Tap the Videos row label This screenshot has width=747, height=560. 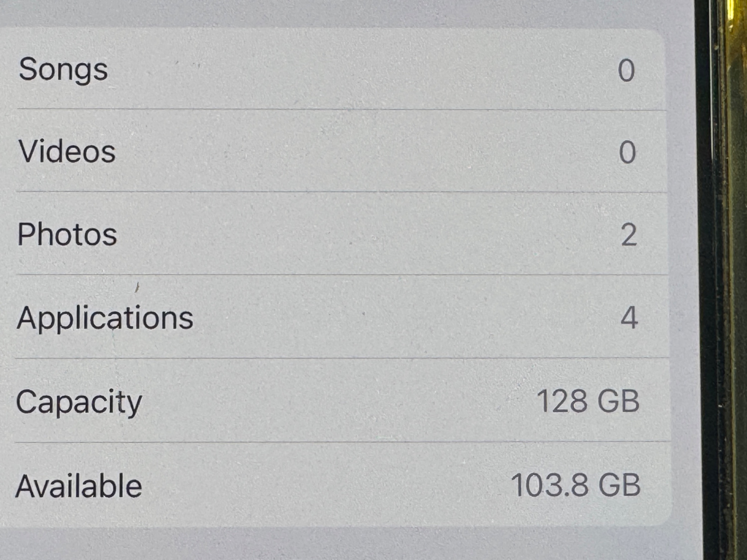(x=67, y=152)
